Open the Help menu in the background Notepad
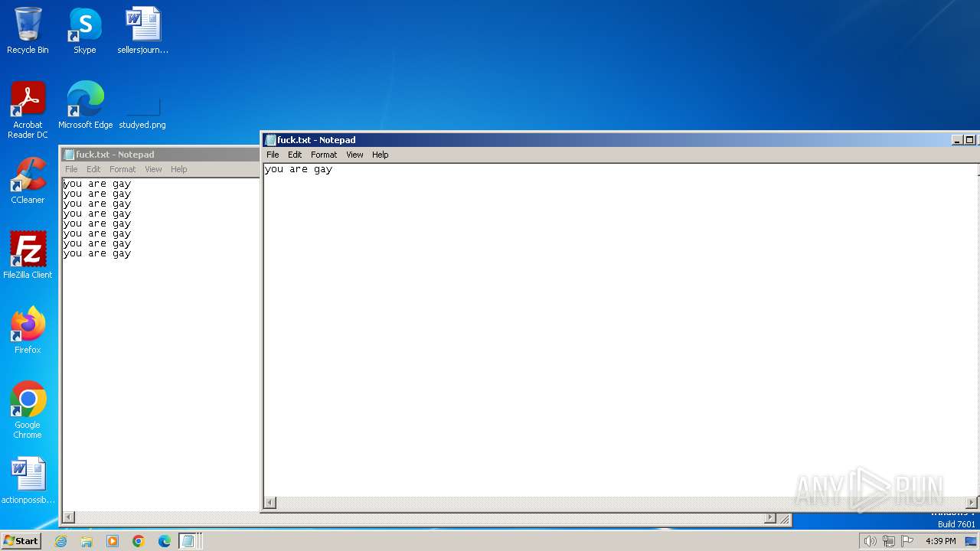Viewport: 980px width, 551px height. (x=179, y=169)
